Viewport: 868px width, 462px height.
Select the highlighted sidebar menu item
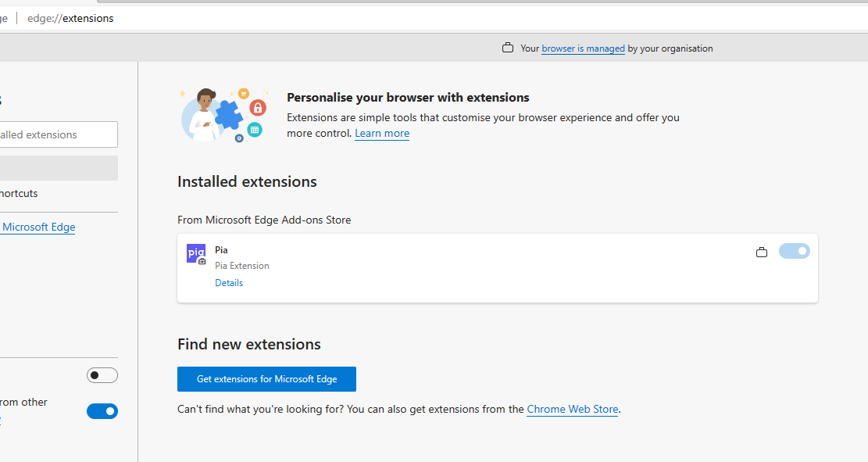59,168
